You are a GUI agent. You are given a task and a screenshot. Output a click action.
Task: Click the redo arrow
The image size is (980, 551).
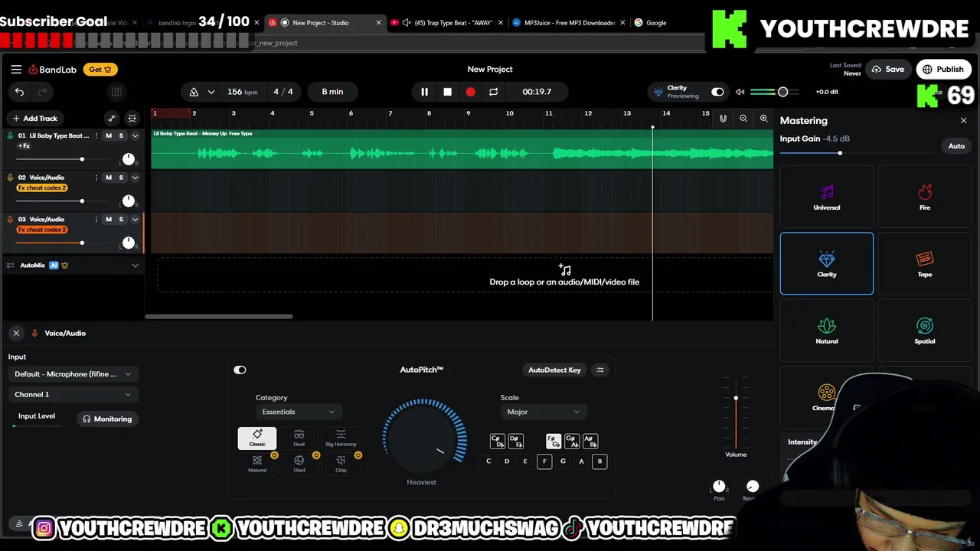tap(42, 92)
